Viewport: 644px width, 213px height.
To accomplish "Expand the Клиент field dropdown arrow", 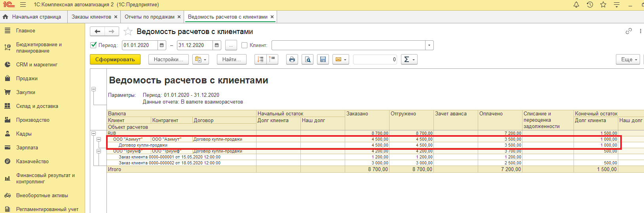I will (x=429, y=45).
